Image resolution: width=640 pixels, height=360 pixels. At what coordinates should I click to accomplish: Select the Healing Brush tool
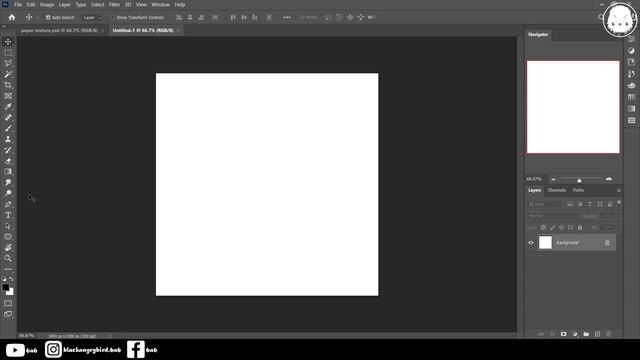pos(8,118)
